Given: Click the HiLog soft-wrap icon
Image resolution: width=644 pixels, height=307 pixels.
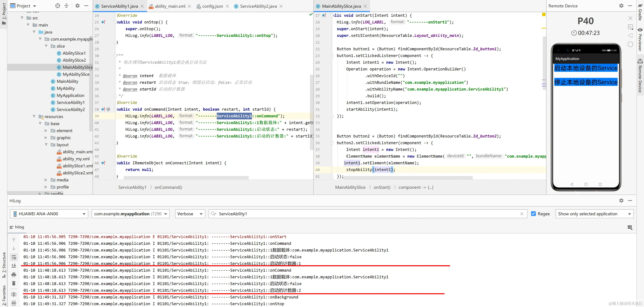Looking at the screenshot, I should coord(14,257).
